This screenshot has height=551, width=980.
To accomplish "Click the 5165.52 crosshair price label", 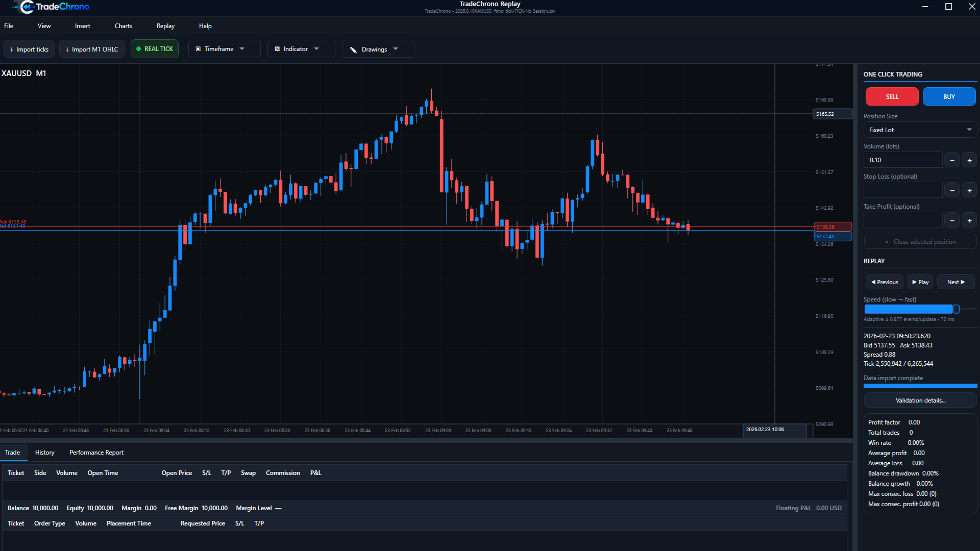I will click(x=833, y=114).
